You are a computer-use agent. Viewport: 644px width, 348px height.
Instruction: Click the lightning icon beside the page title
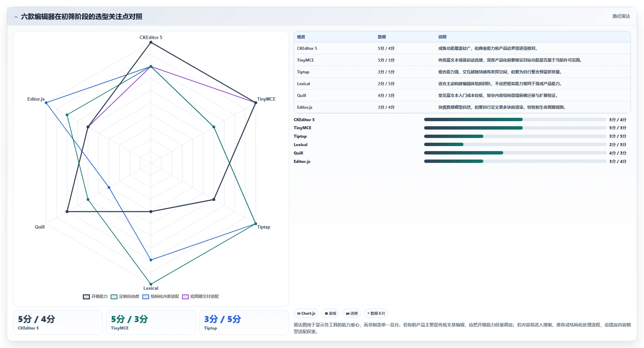(x=16, y=17)
